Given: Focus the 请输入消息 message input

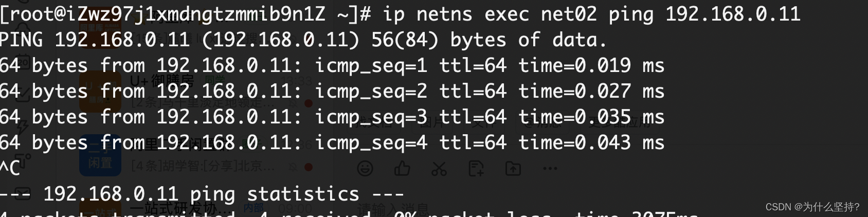Looking at the screenshot, I should [393, 209].
